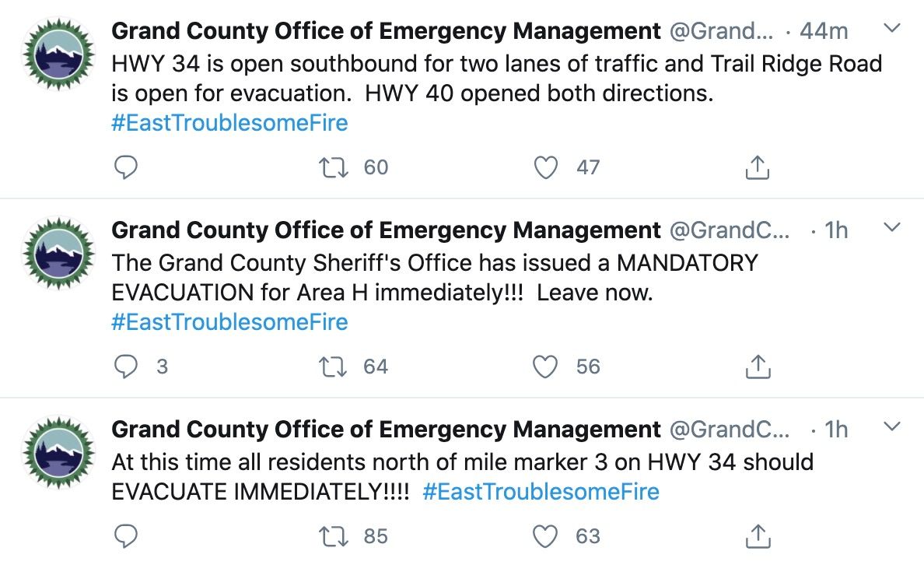Open the chevron menu on the mile marker 3 tweet

892,426
